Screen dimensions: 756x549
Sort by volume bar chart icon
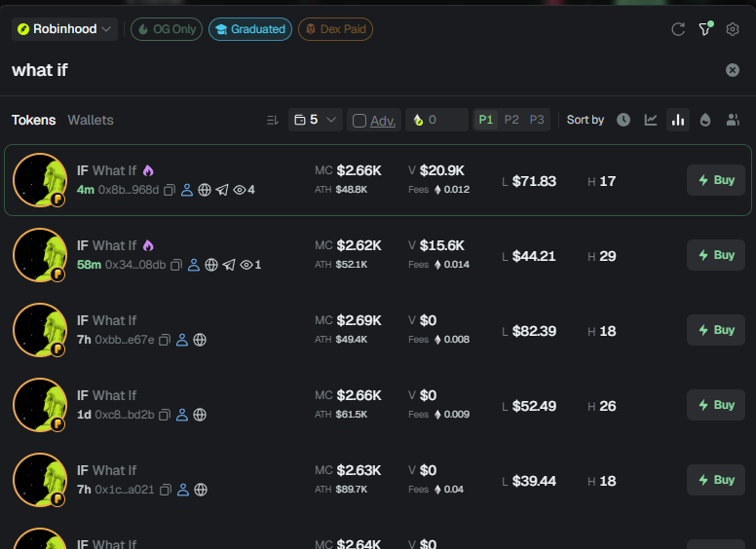(x=678, y=120)
